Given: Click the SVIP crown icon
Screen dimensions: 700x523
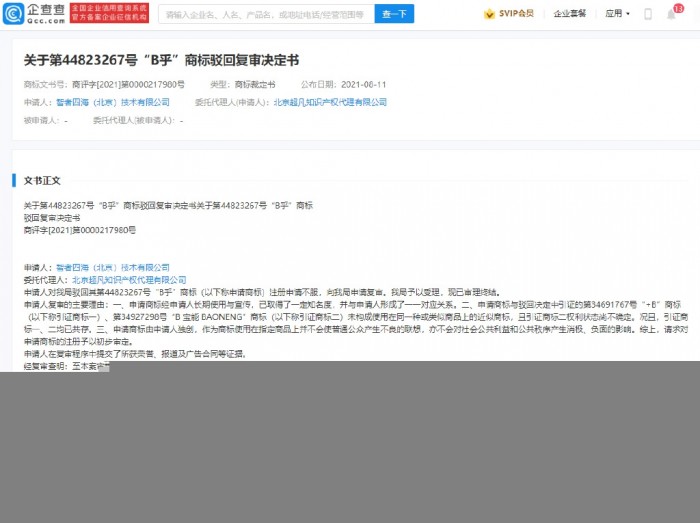Looking at the screenshot, I should tap(489, 14).
